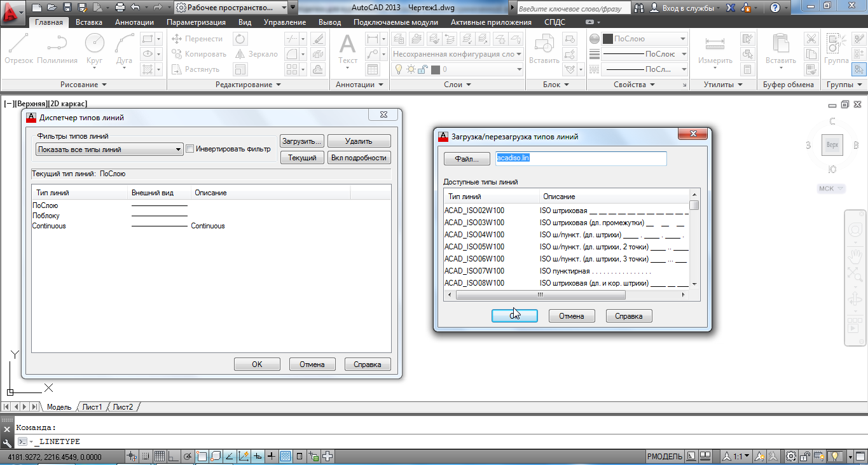Screen dimensions: 868x465
Task: Click horizontal scrollbar in available linetypes list
Action: click(x=541, y=295)
